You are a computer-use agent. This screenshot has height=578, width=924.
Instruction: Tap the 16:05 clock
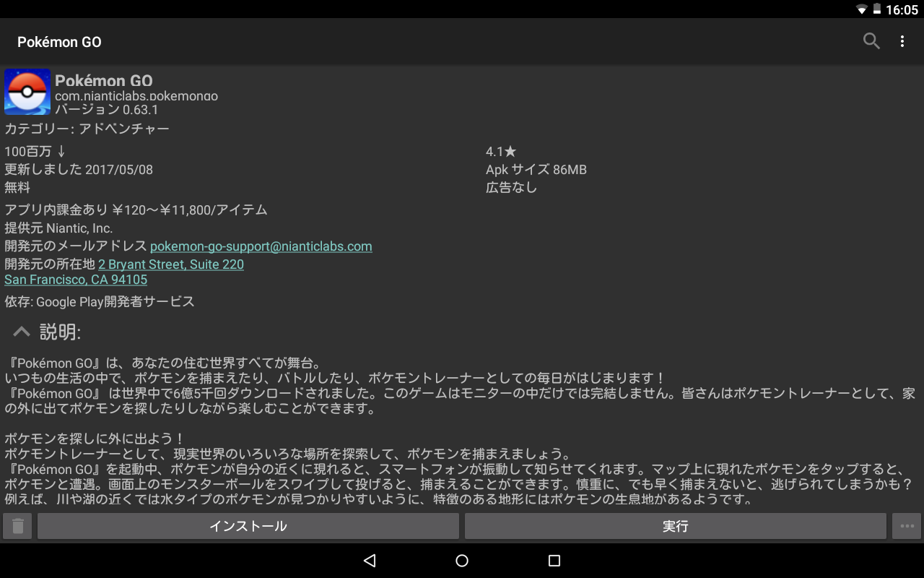click(902, 9)
